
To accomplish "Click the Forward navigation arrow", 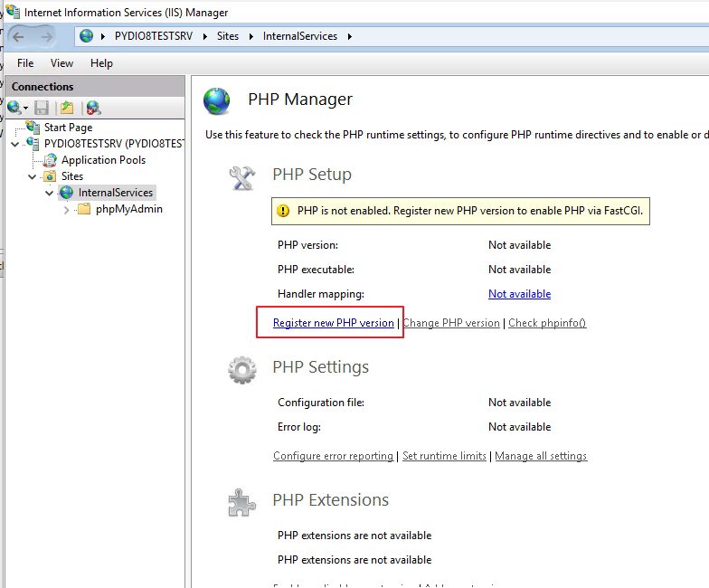I will (x=46, y=36).
